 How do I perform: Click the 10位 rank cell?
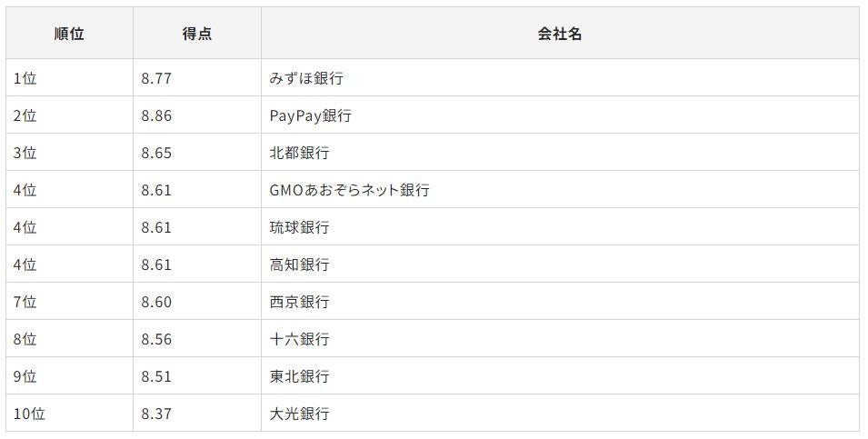[29, 414]
